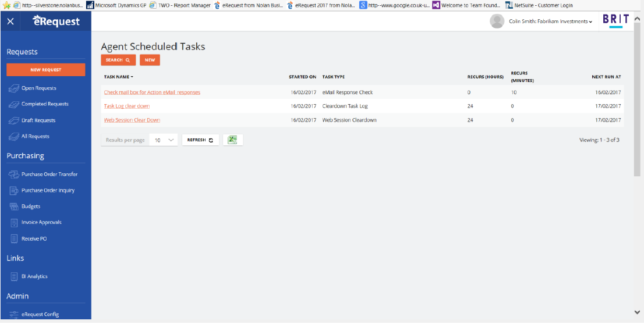
Task: Click the BI Analytics icon
Action: (x=14, y=277)
